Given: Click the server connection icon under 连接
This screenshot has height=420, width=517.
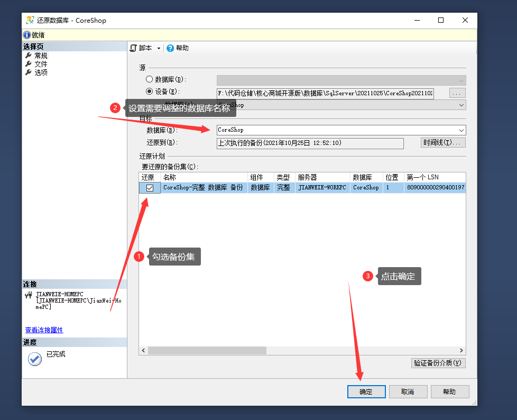Looking at the screenshot, I should 29,295.
